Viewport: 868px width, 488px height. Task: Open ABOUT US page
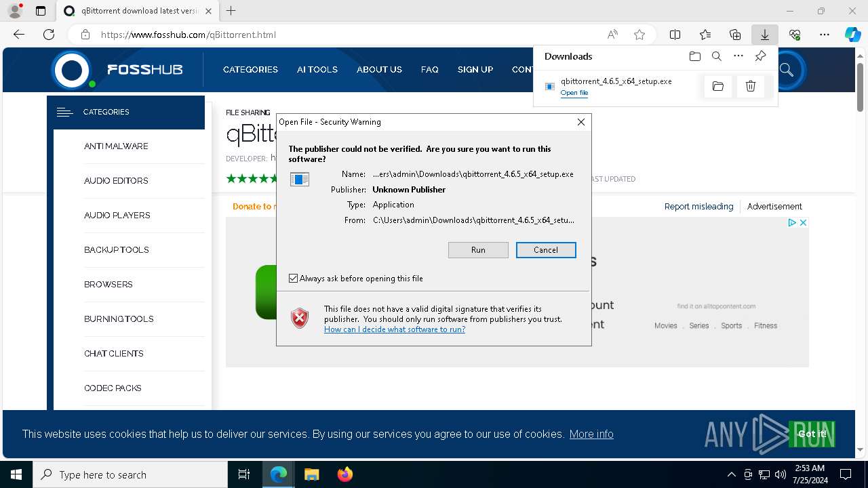(379, 70)
